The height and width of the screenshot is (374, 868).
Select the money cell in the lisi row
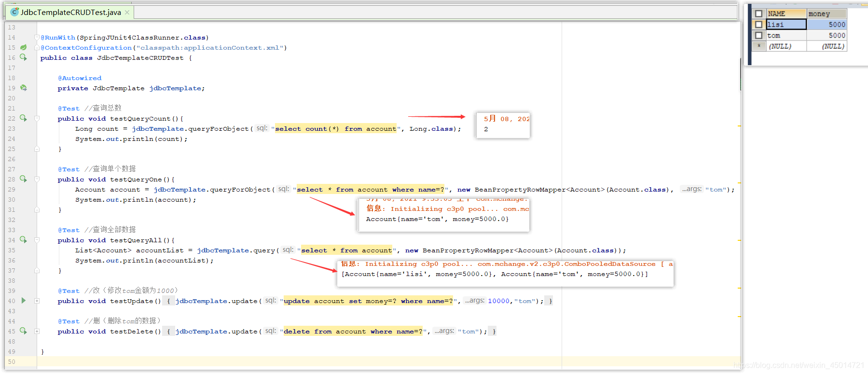827,25
